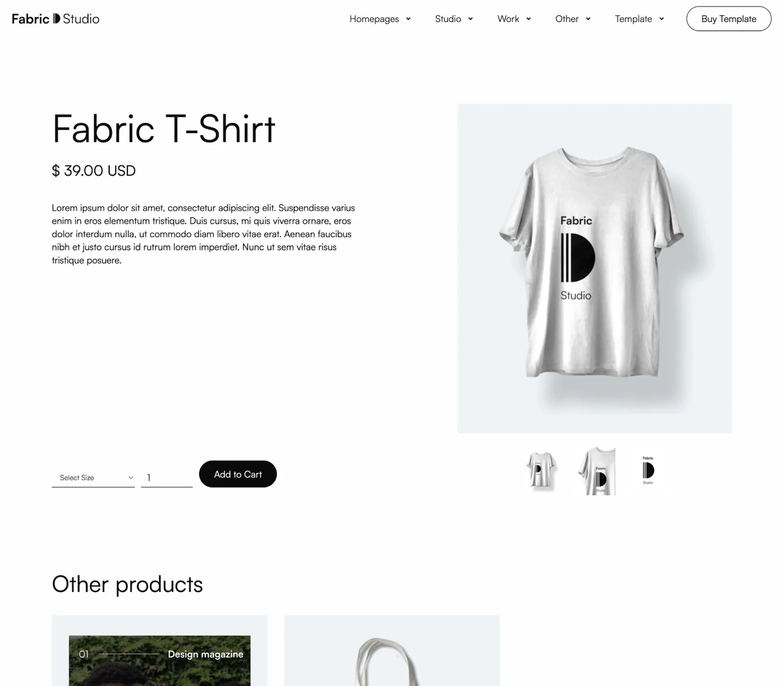
Task: Select the angled close-up shirt thumbnail
Action: point(597,471)
